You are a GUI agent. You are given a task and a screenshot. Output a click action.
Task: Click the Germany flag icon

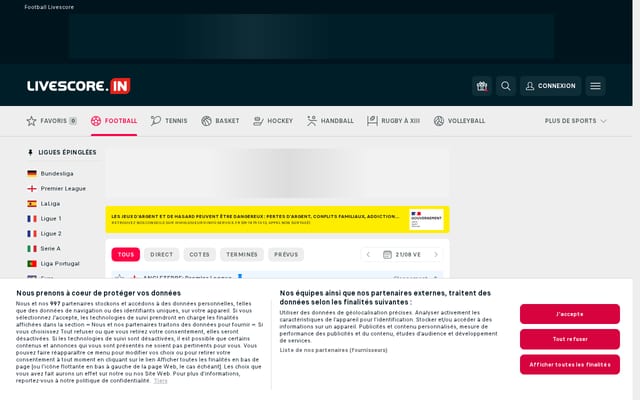tap(32, 173)
